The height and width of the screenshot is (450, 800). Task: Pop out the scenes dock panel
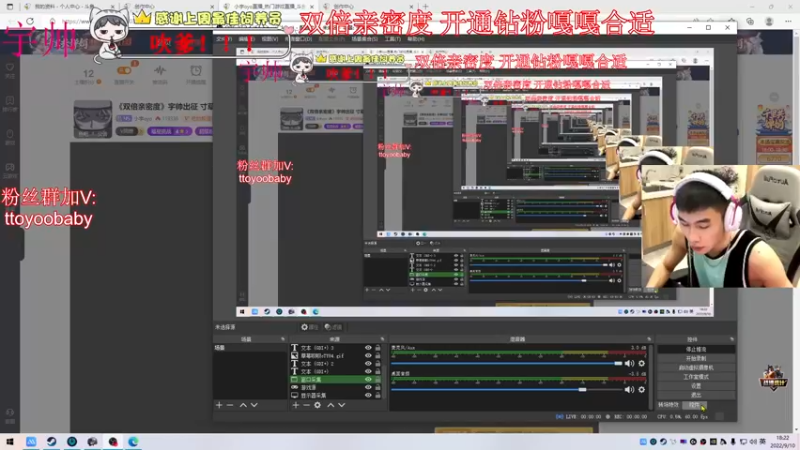coord(283,339)
